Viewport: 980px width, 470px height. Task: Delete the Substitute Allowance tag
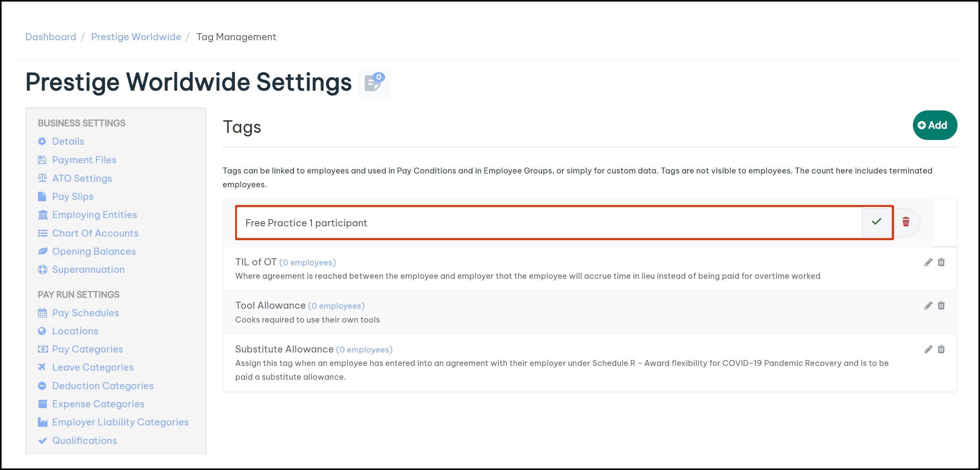[x=941, y=349]
